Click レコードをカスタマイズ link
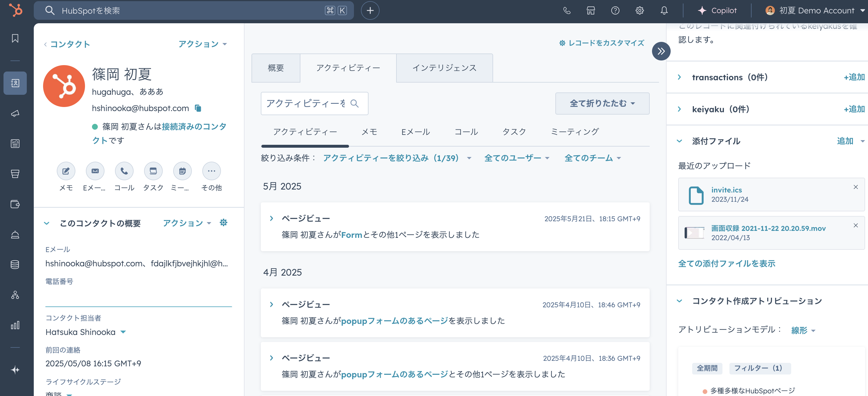The width and height of the screenshot is (868, 396). 601,43
